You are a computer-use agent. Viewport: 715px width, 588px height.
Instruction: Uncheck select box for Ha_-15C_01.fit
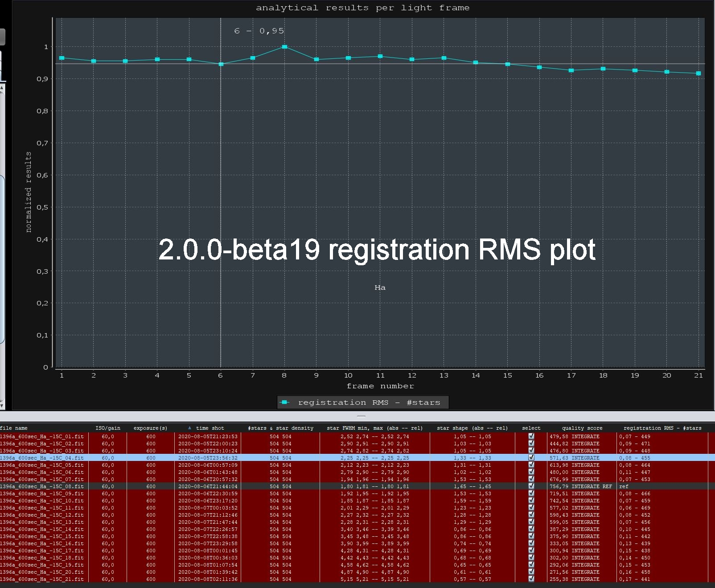point(531,436)
